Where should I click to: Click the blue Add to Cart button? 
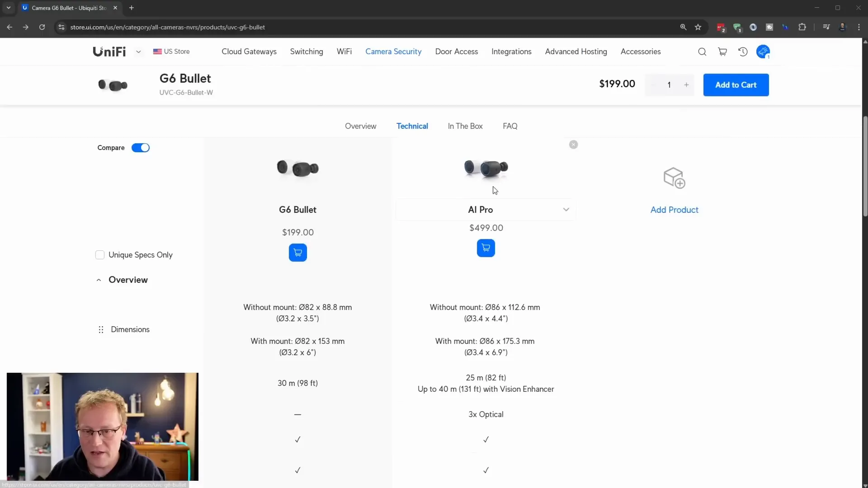click(x=736, y=85)
